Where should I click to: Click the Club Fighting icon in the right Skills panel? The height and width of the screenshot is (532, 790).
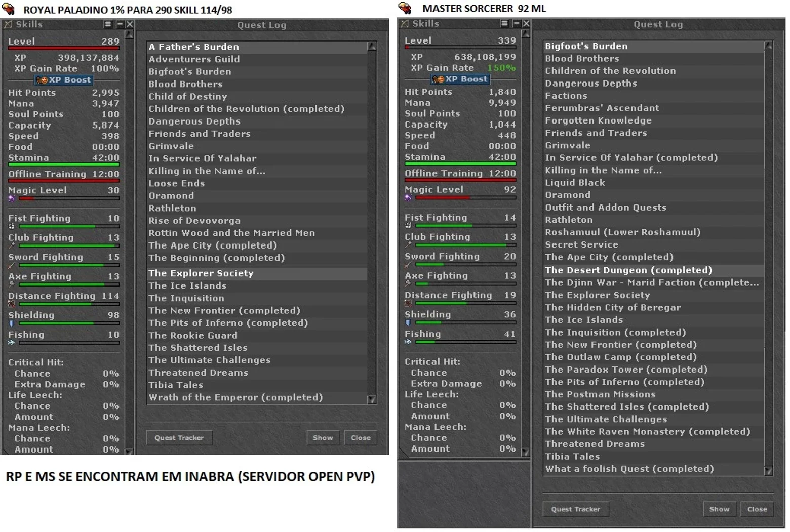[408, 244]
